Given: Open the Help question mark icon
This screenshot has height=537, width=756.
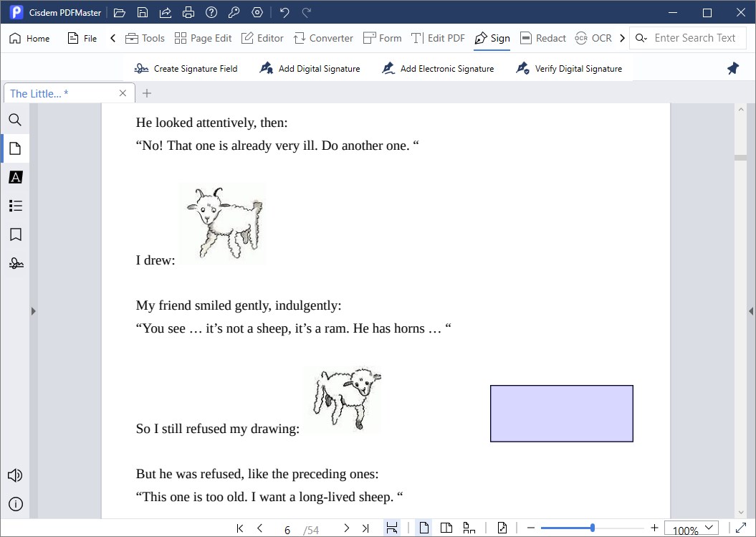Looking at the screenshot, I should coord(211,12).
